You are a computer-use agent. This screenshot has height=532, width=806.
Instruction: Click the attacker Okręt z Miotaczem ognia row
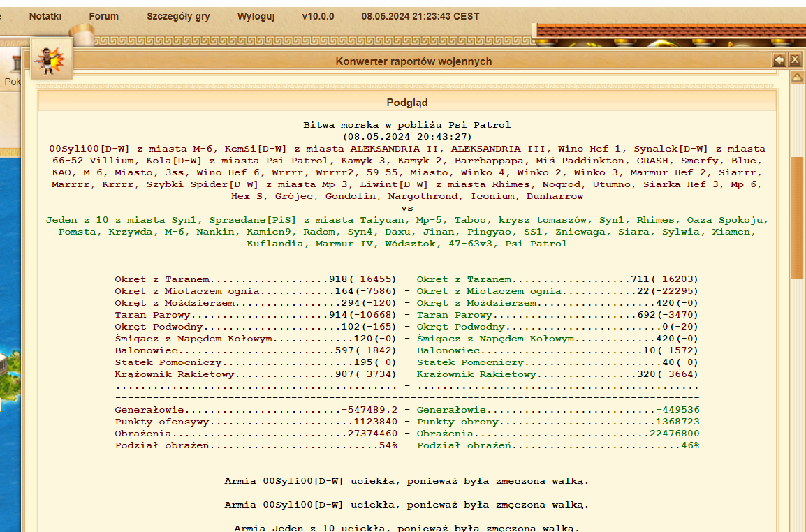click(x=256, y=291)
